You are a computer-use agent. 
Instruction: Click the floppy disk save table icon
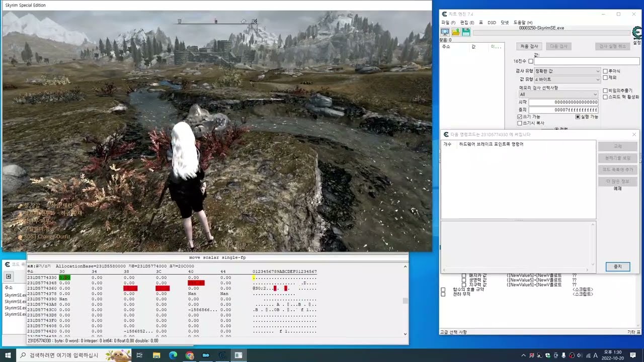(x=466, y=32)
